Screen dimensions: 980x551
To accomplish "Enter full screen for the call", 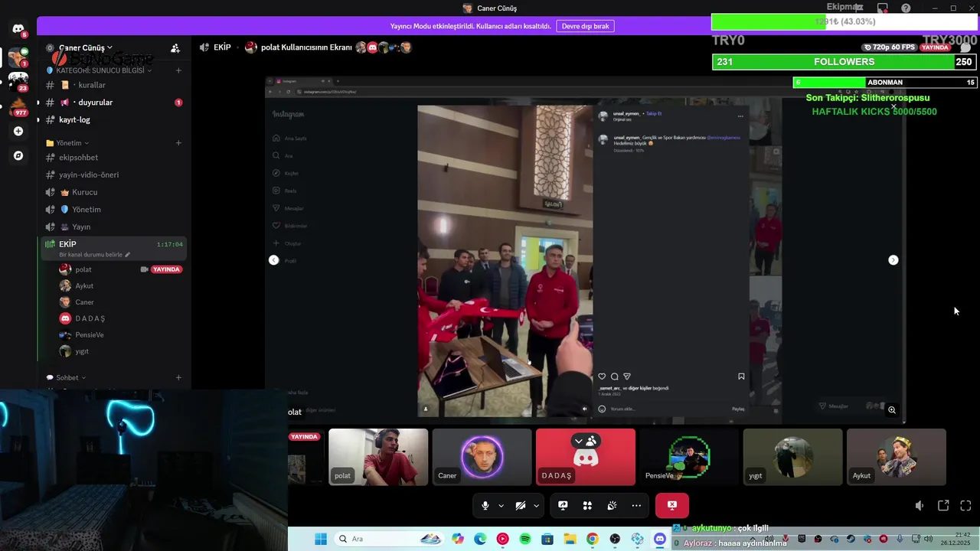I will click(965, 506).
